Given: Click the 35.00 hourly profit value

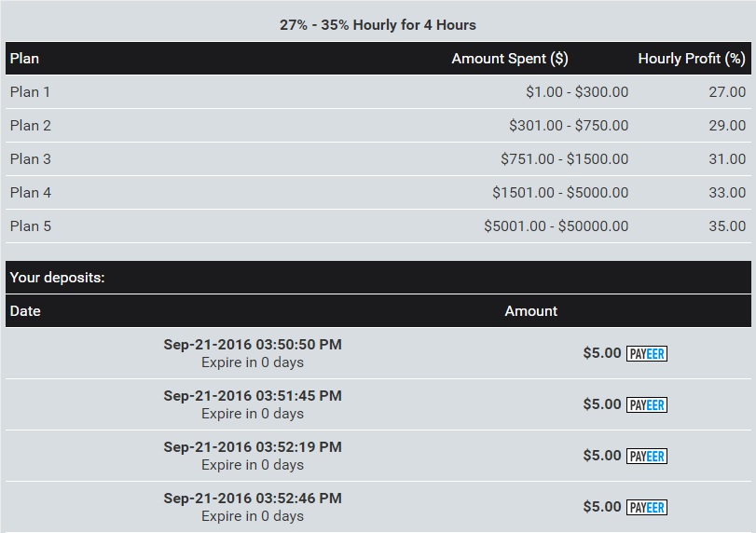Looking at the screenshot, I should click(x=727, y=226).
